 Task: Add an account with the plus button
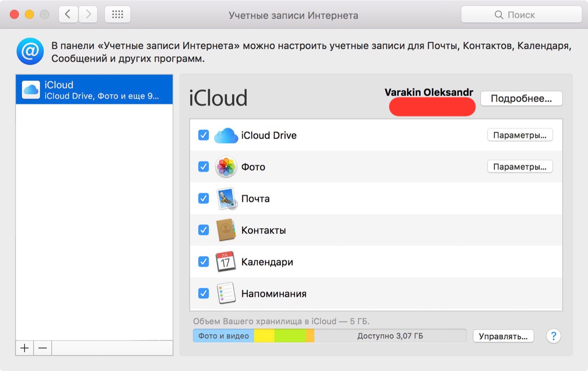24,348
